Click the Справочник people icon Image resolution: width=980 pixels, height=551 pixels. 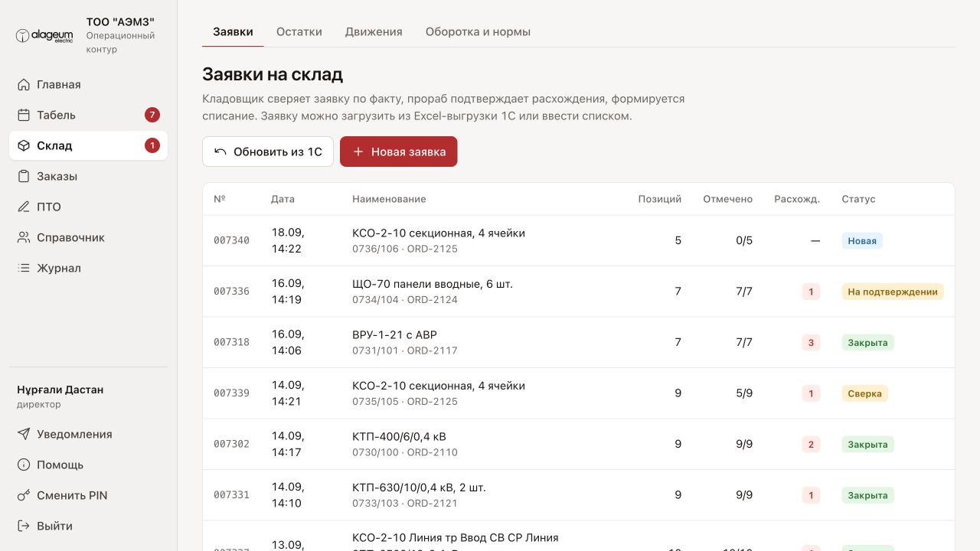(24, 237)
